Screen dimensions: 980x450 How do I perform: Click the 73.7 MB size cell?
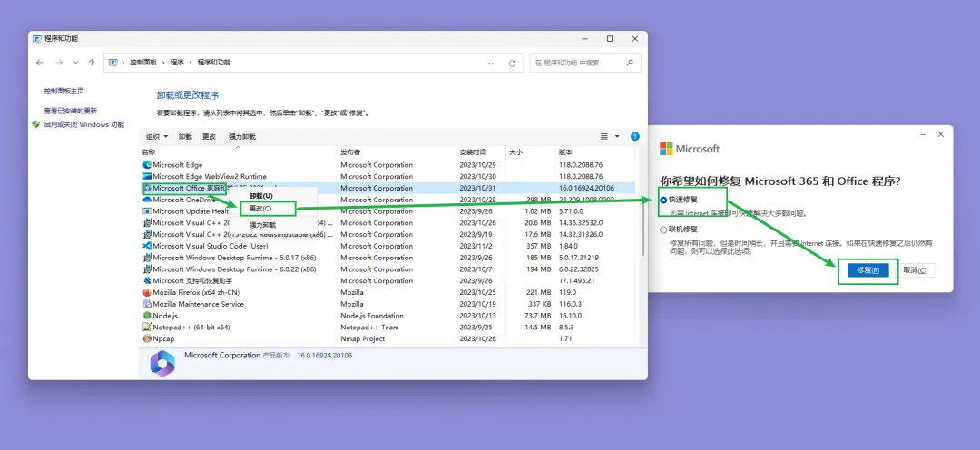coord(537,316)
